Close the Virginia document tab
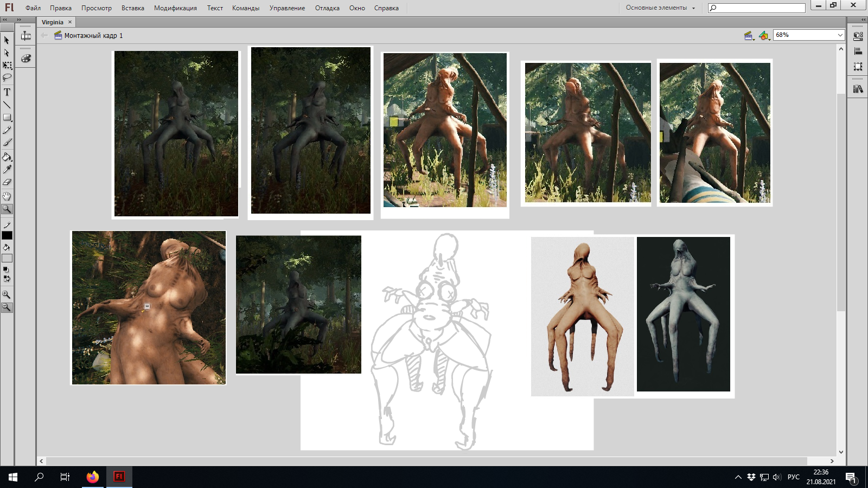Screen dimensions: 868x488 point(70,22)
